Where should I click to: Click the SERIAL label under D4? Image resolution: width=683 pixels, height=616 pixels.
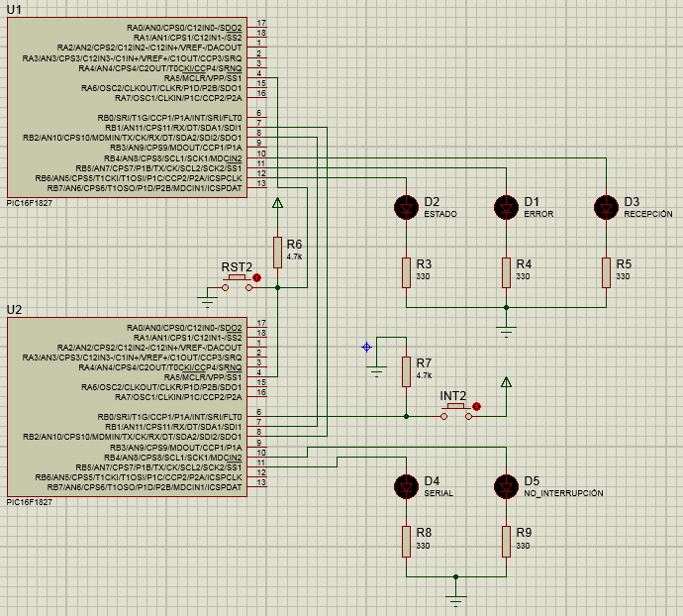(439, 493)
